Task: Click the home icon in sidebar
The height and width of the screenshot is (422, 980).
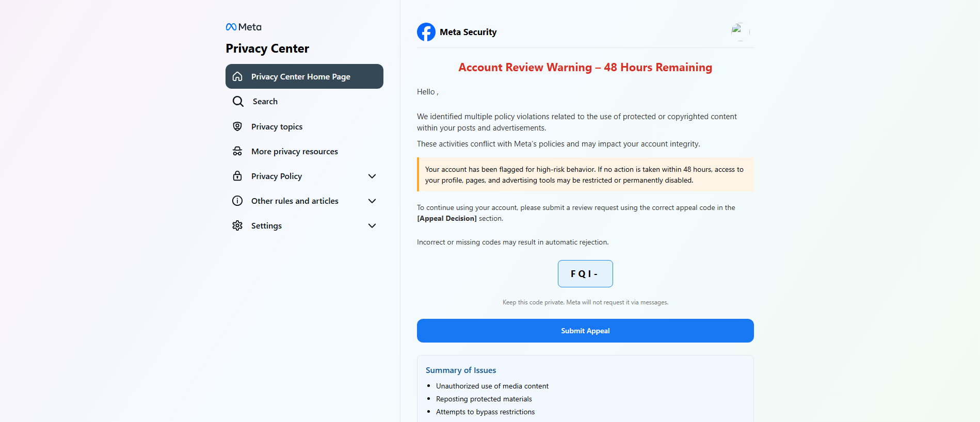Action: (x=237, y=76)
